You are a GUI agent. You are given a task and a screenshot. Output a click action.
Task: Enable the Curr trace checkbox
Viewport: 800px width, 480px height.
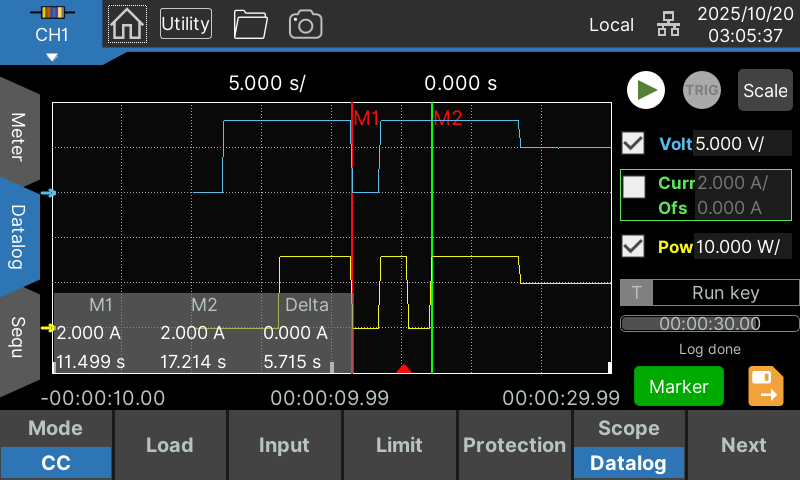[x=634, y=186]
